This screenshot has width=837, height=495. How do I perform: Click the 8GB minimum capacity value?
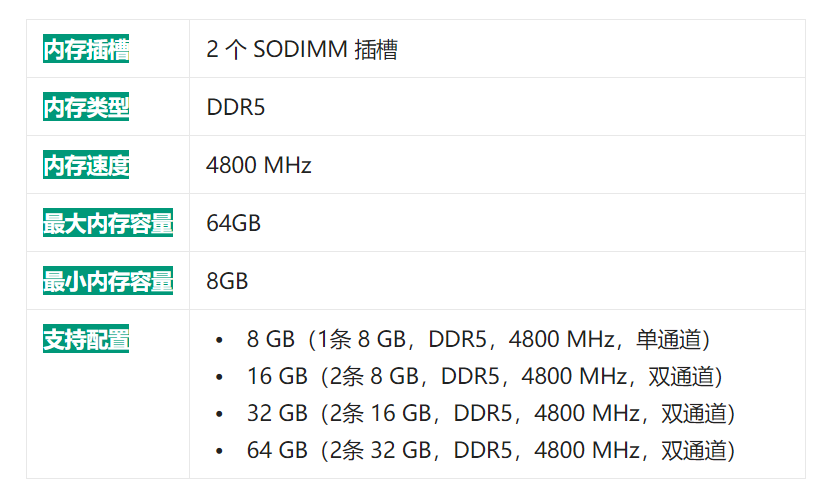pyautogui.click(x=227, y=281)
